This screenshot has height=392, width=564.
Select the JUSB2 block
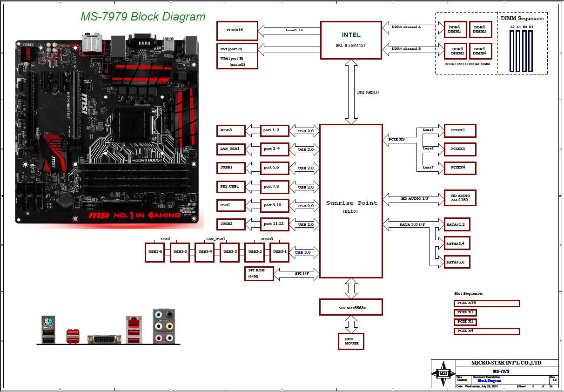pyautogui.click(x=230, y=224)
